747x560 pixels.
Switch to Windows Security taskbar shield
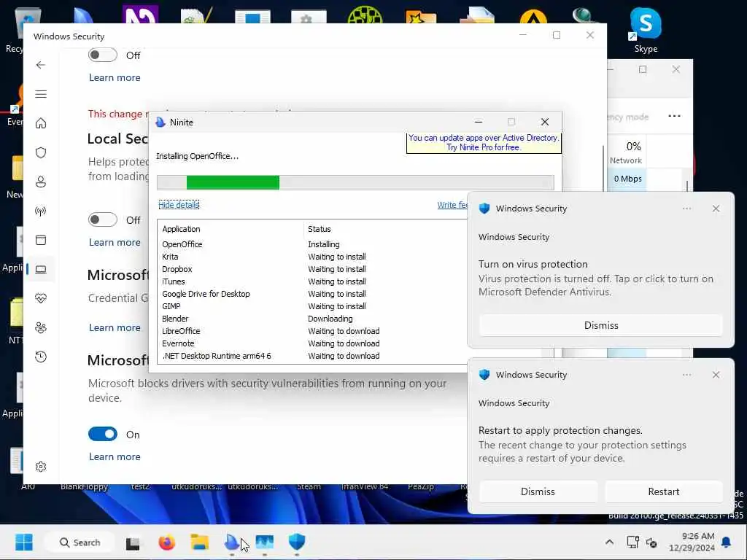point(297,542)
